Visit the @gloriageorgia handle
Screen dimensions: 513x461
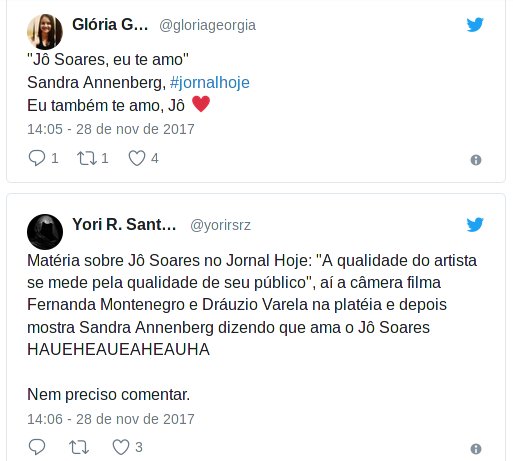point(207,25)
